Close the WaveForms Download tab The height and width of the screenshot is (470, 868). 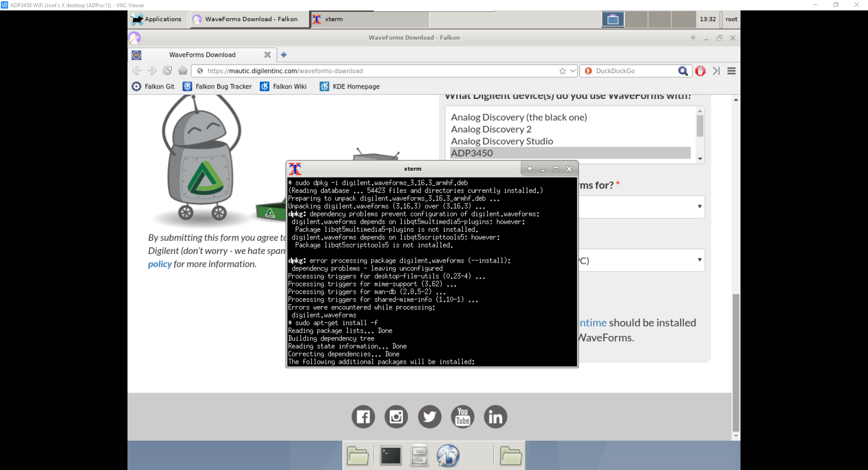[268, 55]
